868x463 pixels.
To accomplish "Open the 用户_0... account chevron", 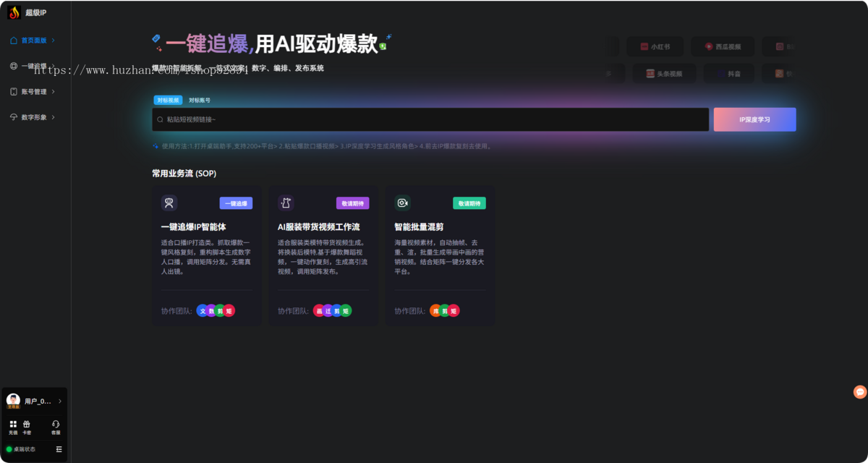I will pyautogui.click(x=60, y=401).
